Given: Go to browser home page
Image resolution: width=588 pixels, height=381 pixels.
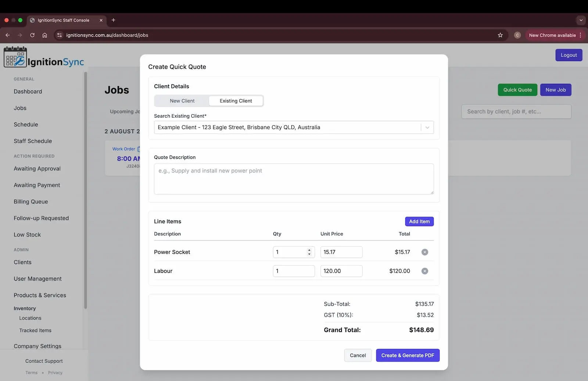Looking at the screenshot, I should pos(44,35).
